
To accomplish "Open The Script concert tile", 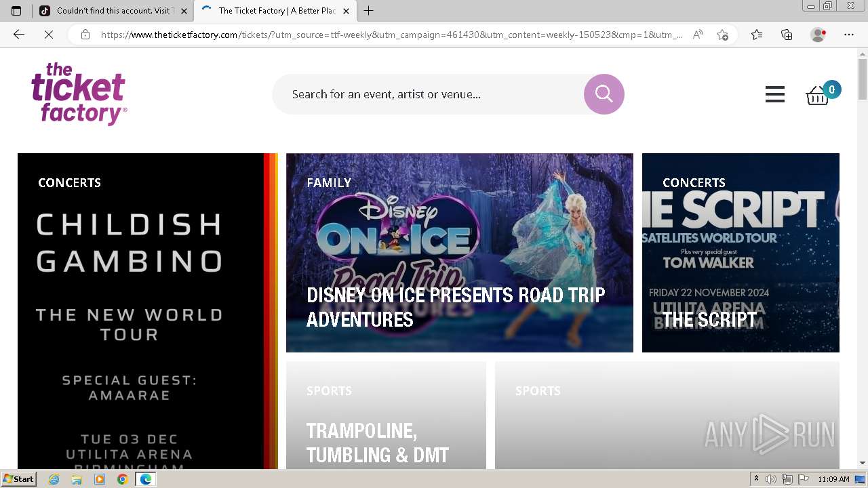I will 741,253.
